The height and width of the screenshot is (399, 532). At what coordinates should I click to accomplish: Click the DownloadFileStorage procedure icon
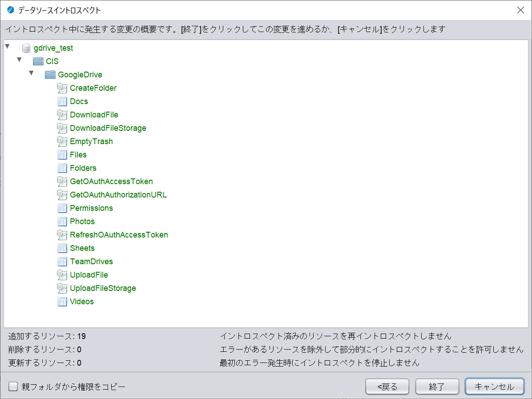(62, 128)
